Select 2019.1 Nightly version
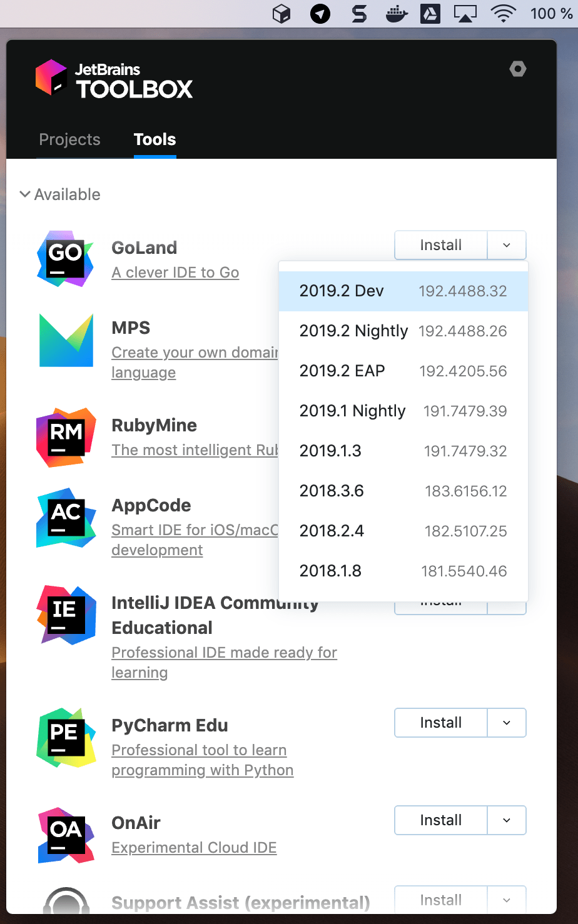The image size is (578, 924). (403, 411)
